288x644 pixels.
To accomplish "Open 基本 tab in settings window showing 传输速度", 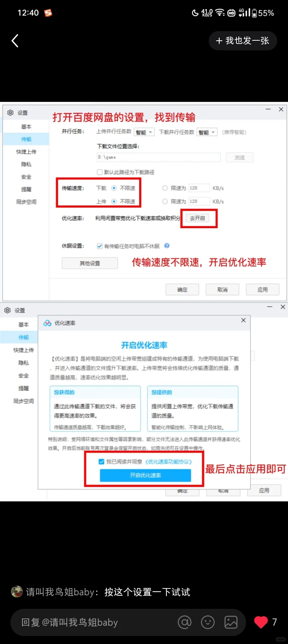I will (x=26, y=127).
